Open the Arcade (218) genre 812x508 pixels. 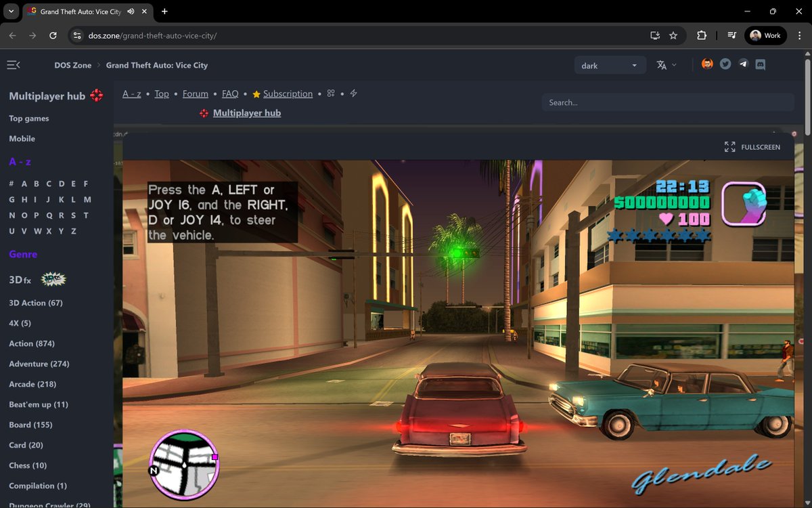click(x=32, y=384)
